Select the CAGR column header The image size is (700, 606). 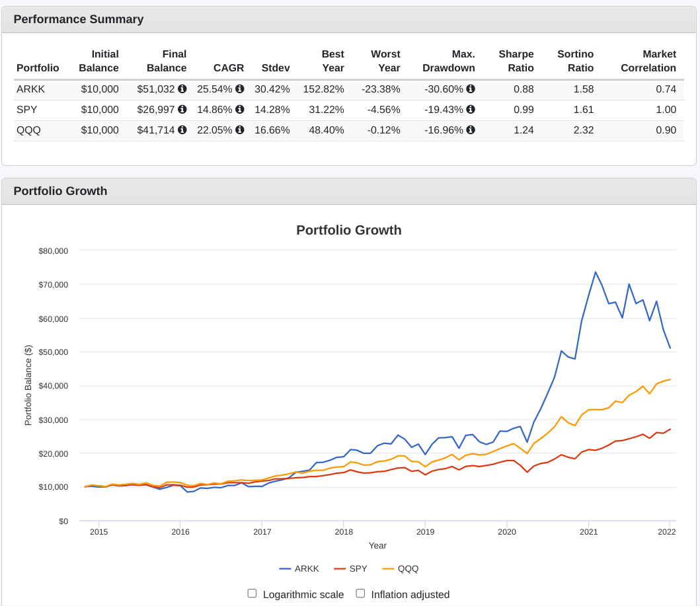[229, 68]
